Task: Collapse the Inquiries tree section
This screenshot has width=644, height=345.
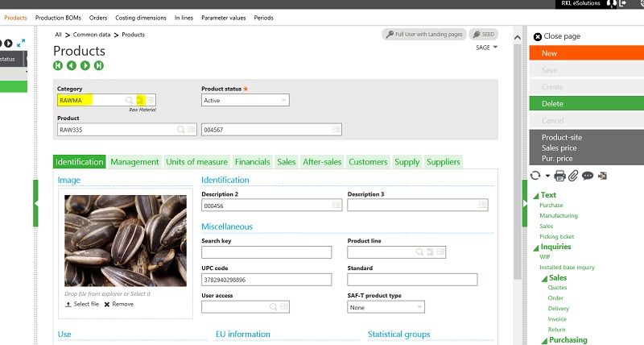Action: pyautogui.click(x=535, y=247)
